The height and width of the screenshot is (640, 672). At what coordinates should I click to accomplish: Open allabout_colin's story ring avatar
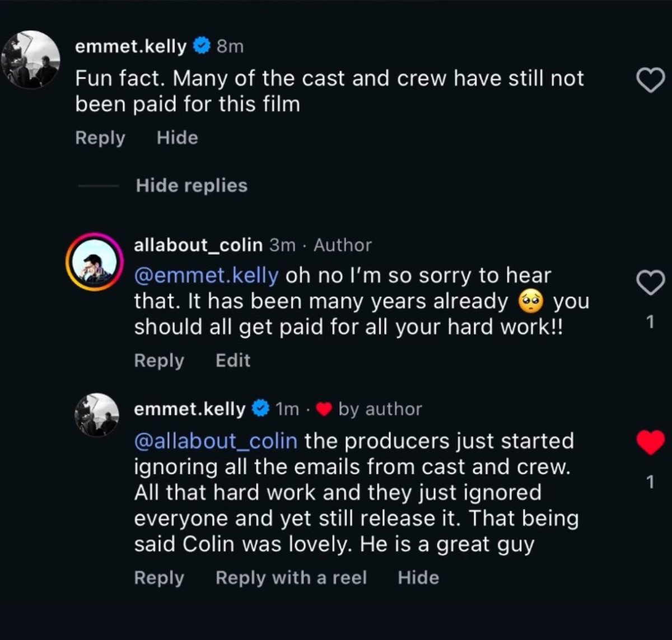tap(94, 261)
